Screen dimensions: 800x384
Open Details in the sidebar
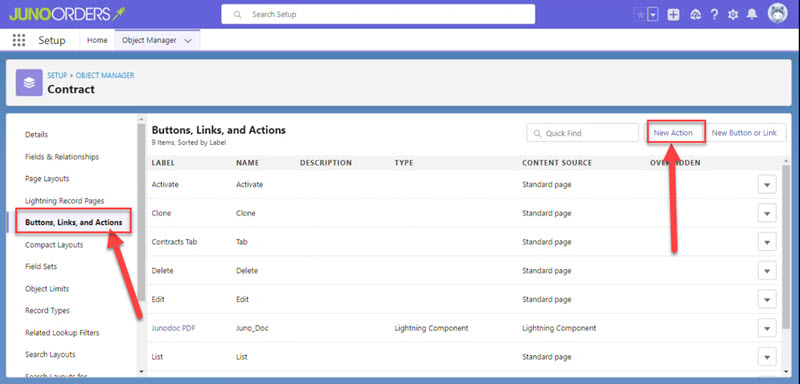tap(36, 135)
